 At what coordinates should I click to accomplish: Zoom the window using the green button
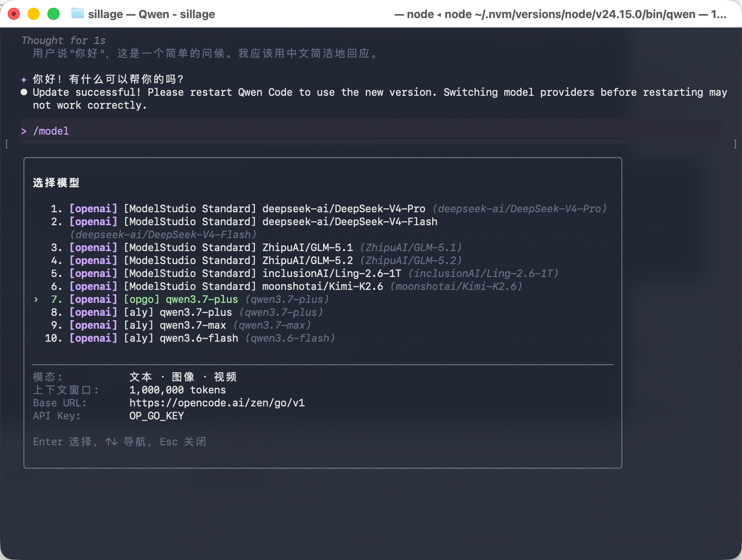point(53,14)
